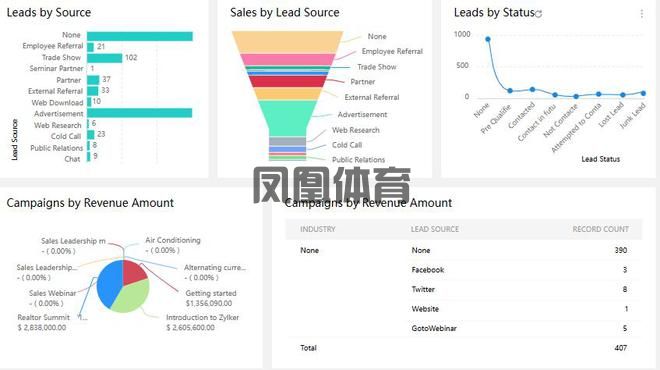Viewport: 660px width, 370px height.
Task: Click the record count 390
Action: 620,250
